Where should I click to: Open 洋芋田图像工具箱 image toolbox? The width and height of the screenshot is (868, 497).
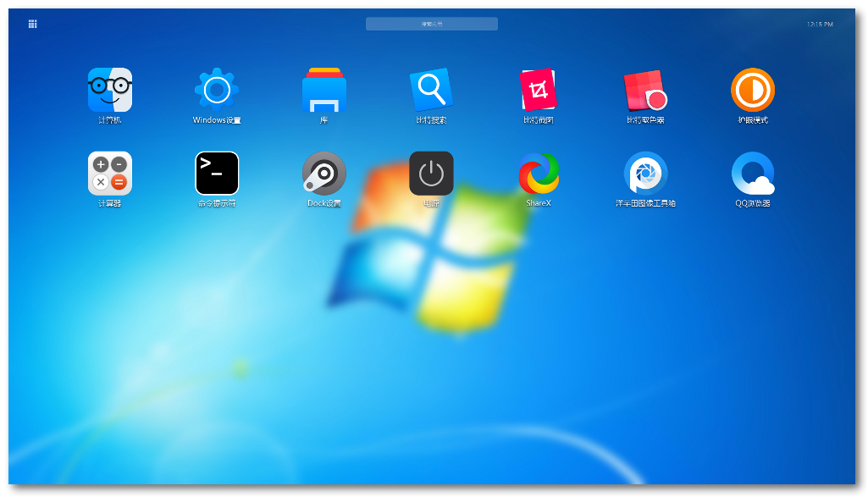[646, 173]
